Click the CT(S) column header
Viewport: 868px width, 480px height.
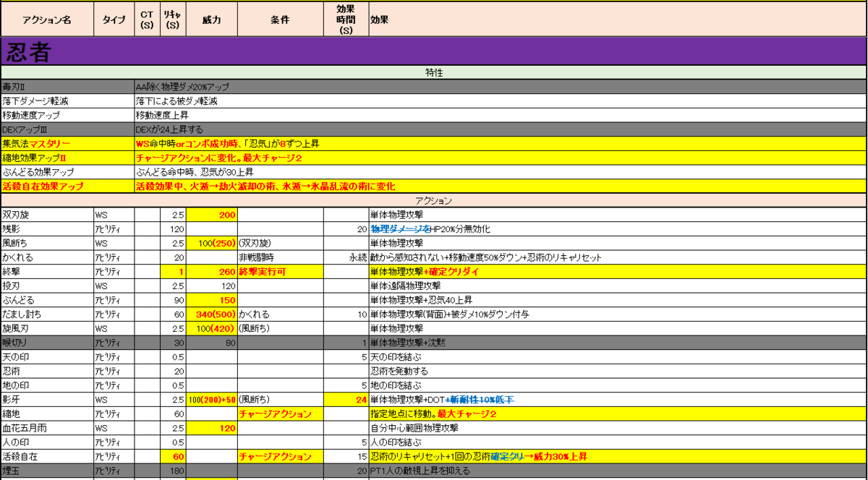[x=147, y=20]
